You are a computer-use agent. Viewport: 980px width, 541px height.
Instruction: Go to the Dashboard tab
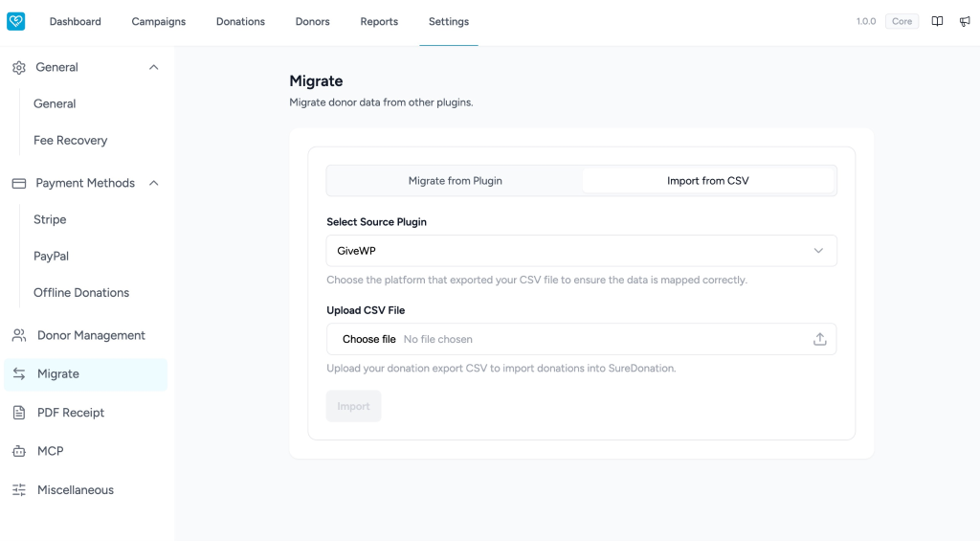tap(75, 21)
